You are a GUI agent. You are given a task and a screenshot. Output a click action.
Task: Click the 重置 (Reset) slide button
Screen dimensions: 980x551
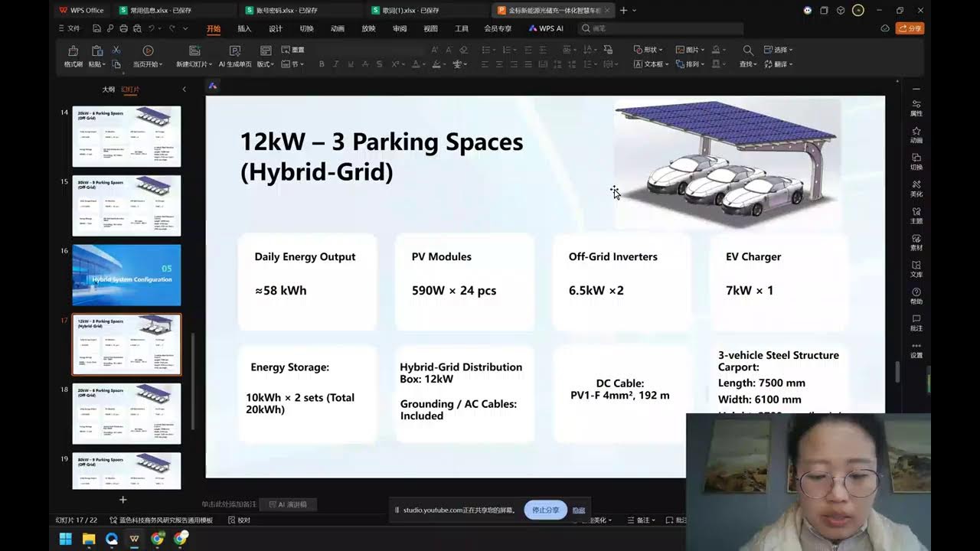coord(292,50)
